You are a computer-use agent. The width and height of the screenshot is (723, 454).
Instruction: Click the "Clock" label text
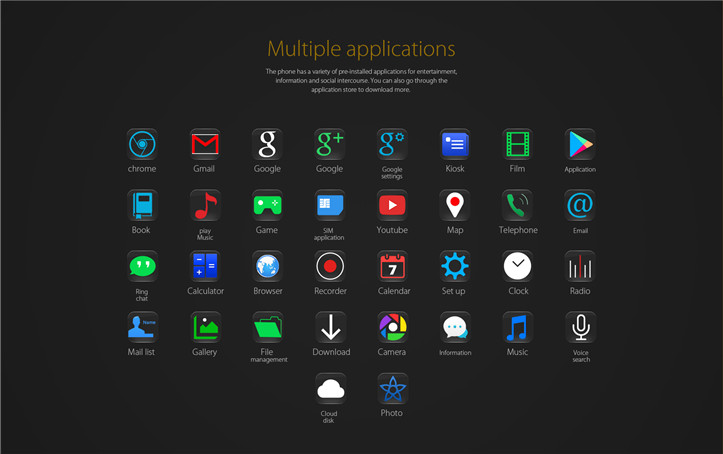(x=518, y=291)
